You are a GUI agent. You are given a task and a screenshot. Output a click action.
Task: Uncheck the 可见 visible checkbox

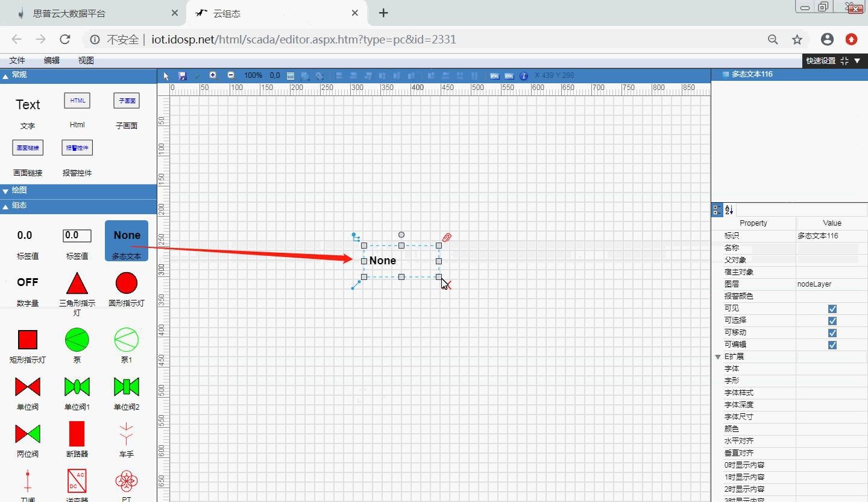click(x=832, y=308)
